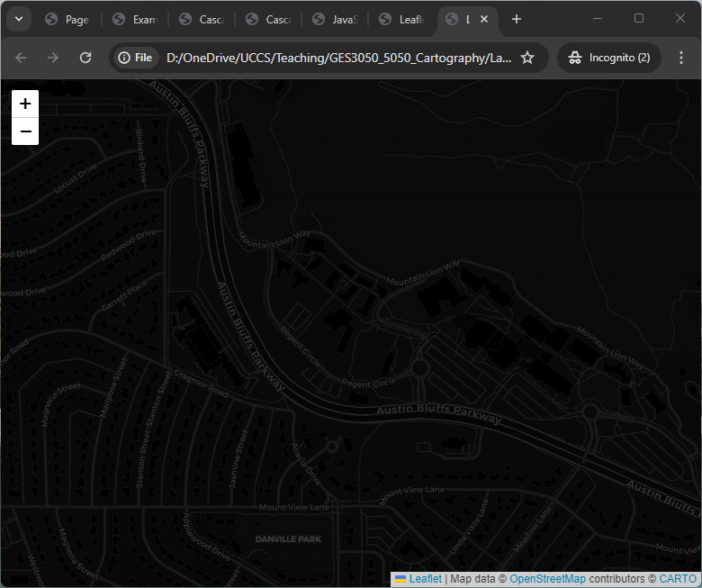702x588 pixels.
Task: Minimize the browser window
Action: pos(598,18)
